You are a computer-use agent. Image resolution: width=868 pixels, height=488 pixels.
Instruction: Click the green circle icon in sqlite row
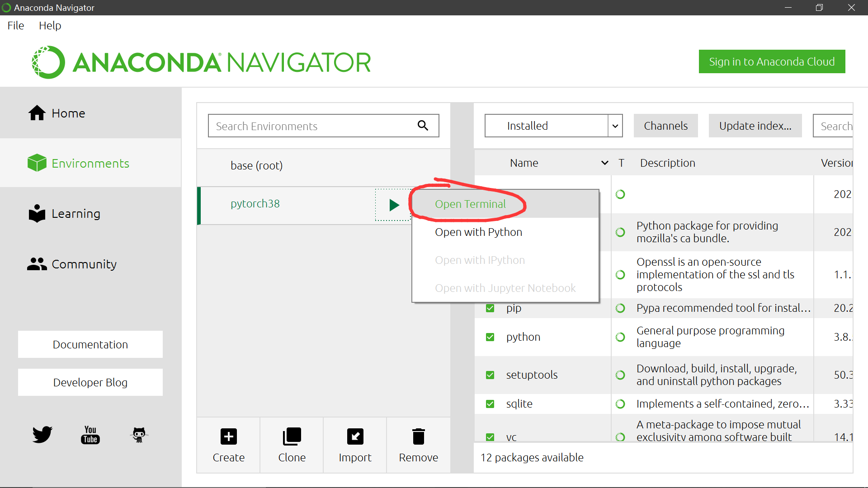pyautogui.click(x=620, y=404)
